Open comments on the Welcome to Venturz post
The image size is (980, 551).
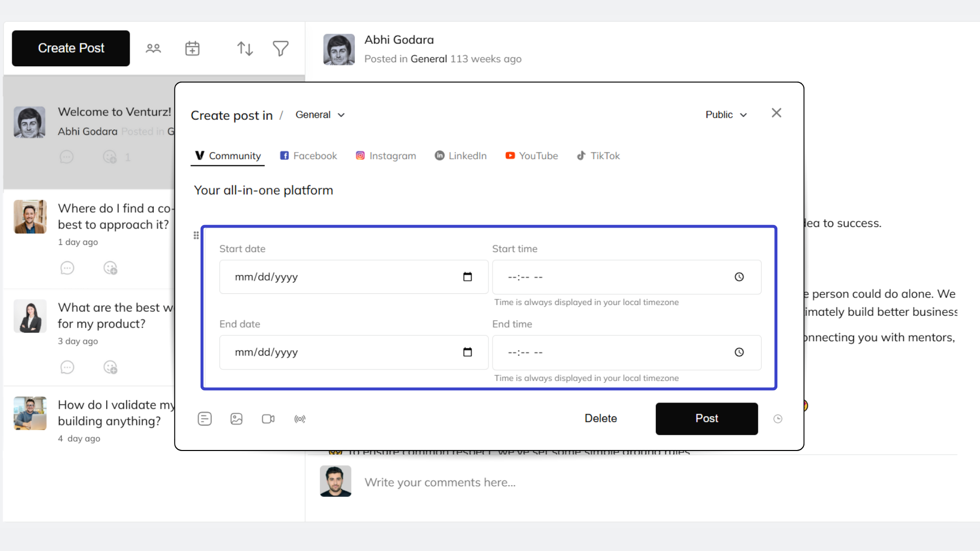pyautogui.click(x=66, y=157)
